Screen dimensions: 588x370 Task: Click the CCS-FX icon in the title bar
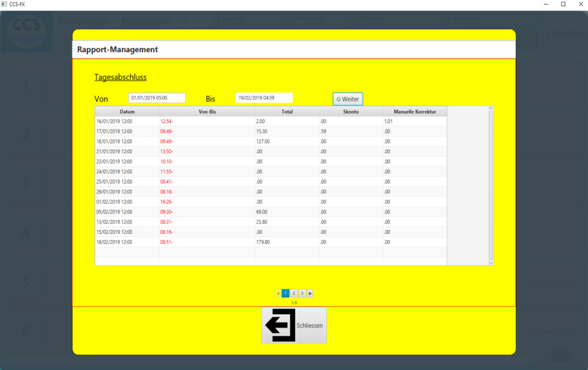pyautogui.click(x=5, y=4)
